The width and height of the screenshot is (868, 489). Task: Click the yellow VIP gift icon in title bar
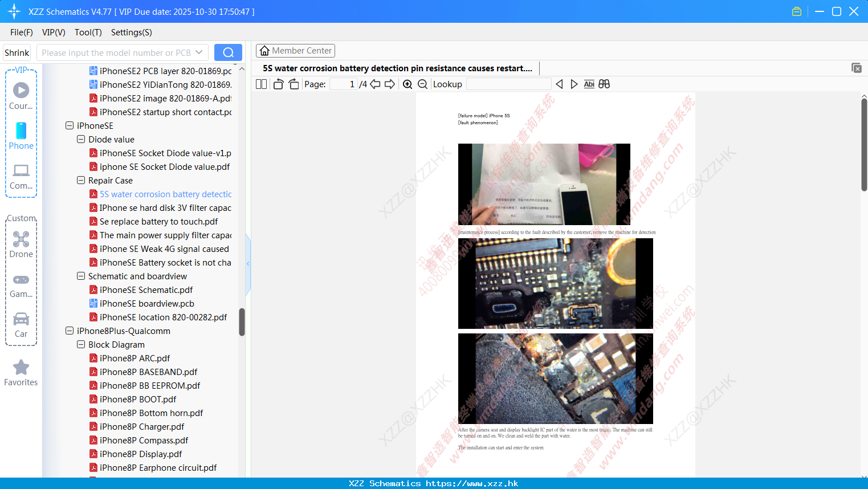pyautogui.click(x=797, y=11)
